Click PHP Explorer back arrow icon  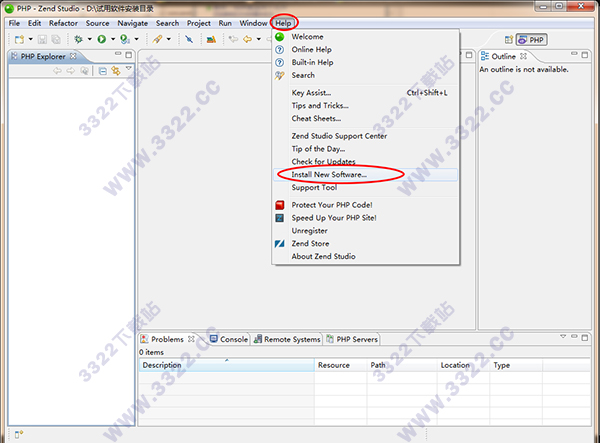pos(57,71)
